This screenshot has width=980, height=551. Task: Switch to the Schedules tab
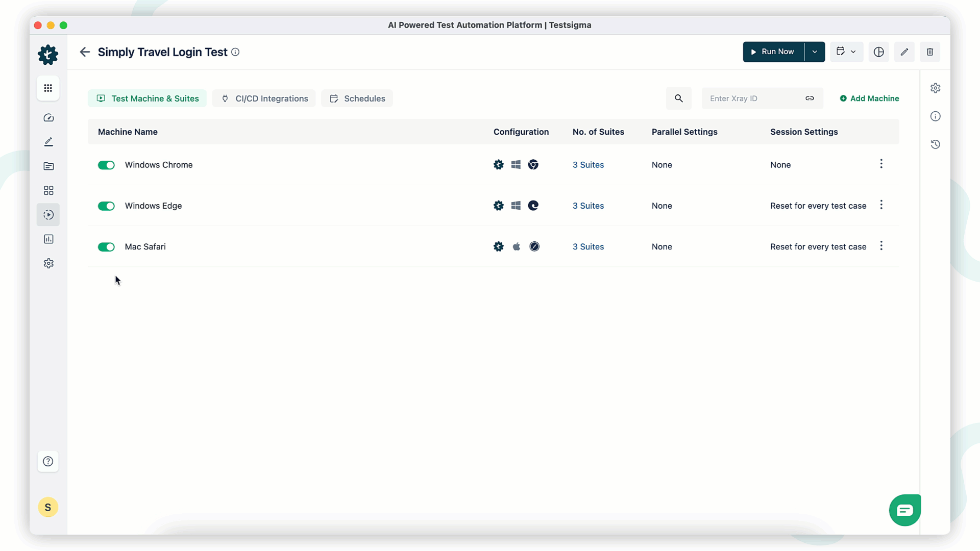pyautogui.click(x=357, y=98)
